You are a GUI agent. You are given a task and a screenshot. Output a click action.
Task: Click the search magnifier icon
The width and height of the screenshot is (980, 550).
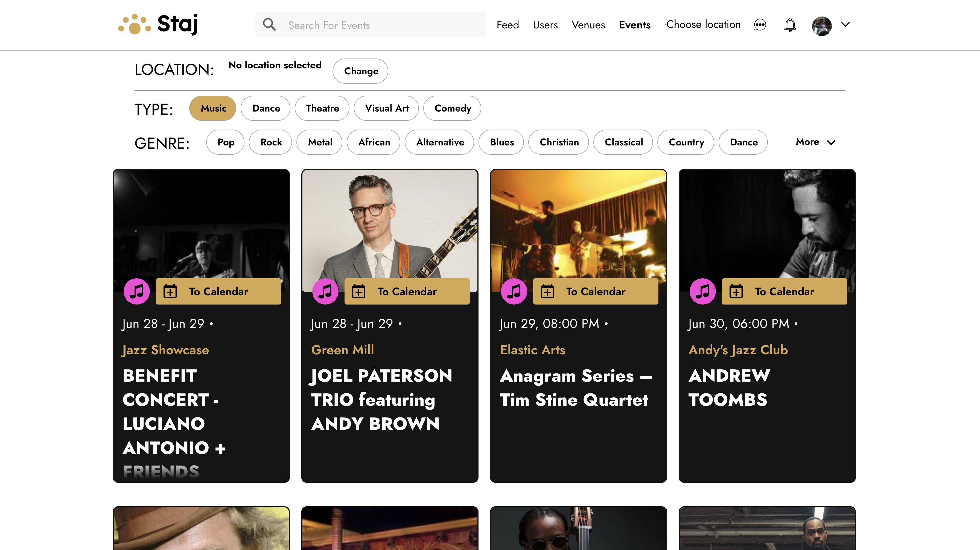269,24
